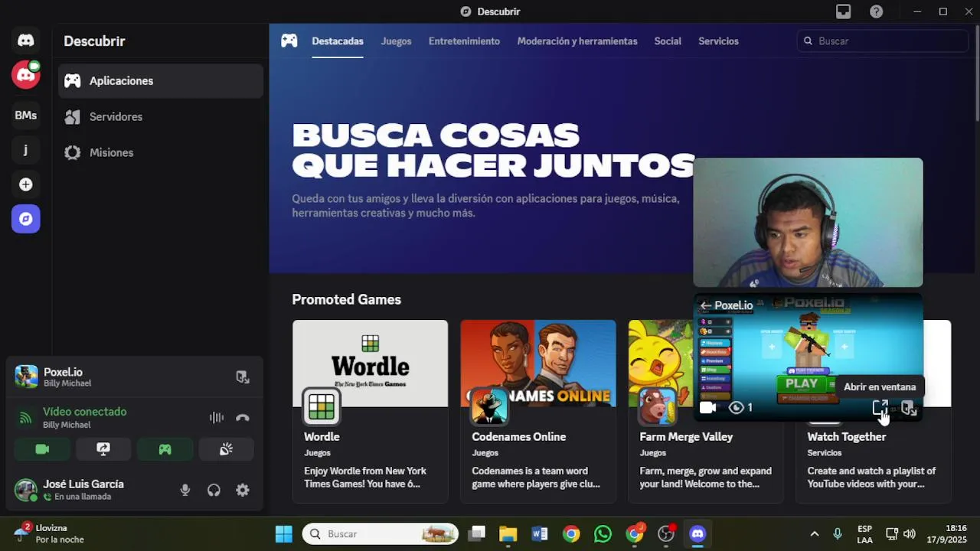This screenshot has width=980, height=551.
Task: Deafen audio with headphones icon
Action: 214,491
